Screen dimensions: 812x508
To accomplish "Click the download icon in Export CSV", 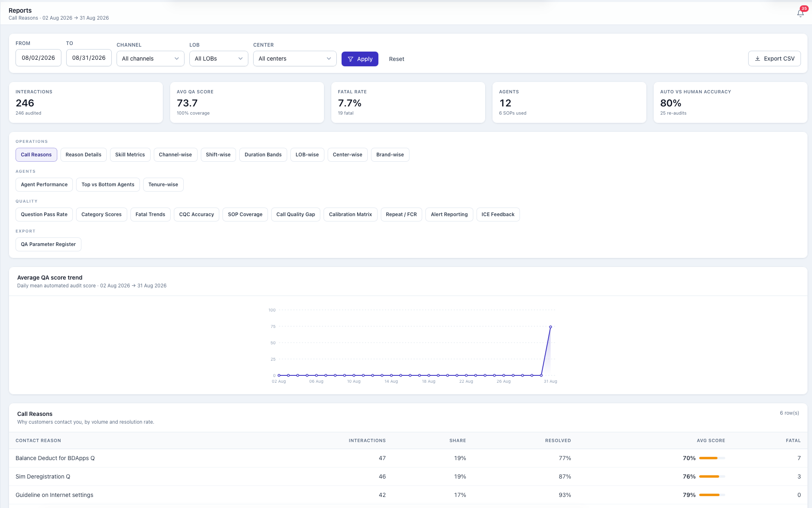I will pyautogui.click(x=758, y=59).
